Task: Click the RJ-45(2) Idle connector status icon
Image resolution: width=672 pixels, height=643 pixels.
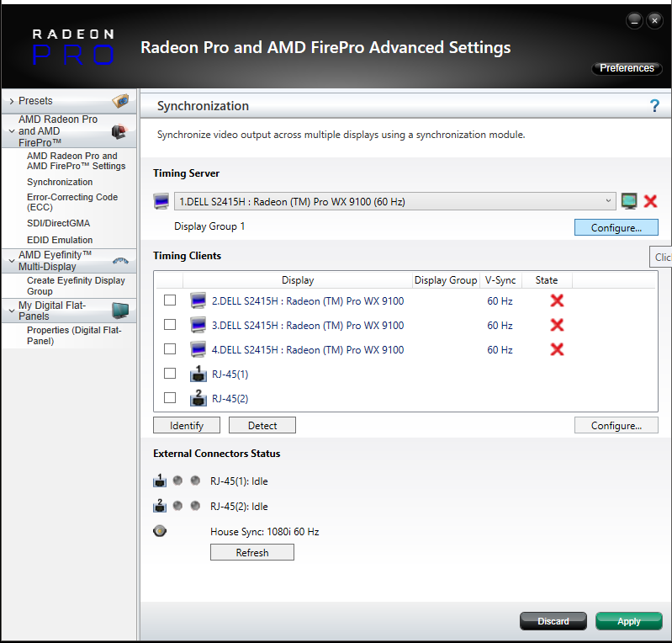Action: pos(160,506)
